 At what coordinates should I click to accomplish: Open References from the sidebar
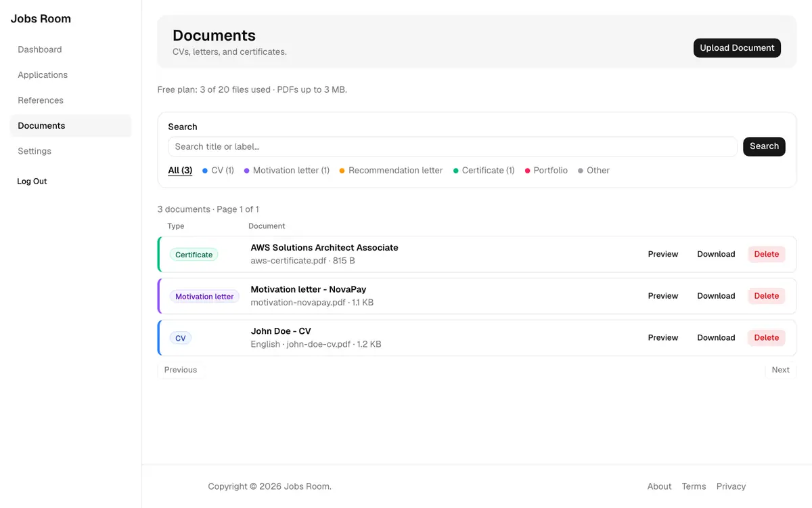pyautogui.click(x=70, y=100)
